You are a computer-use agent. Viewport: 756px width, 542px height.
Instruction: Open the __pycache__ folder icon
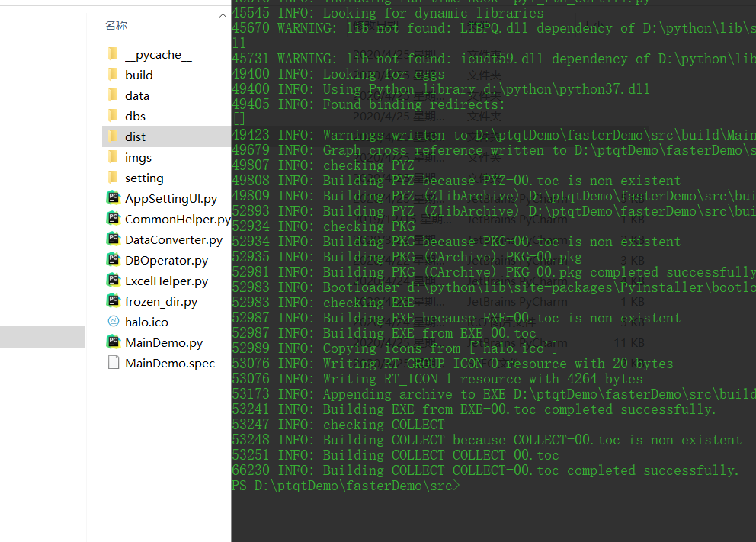(x=114, y=54)
